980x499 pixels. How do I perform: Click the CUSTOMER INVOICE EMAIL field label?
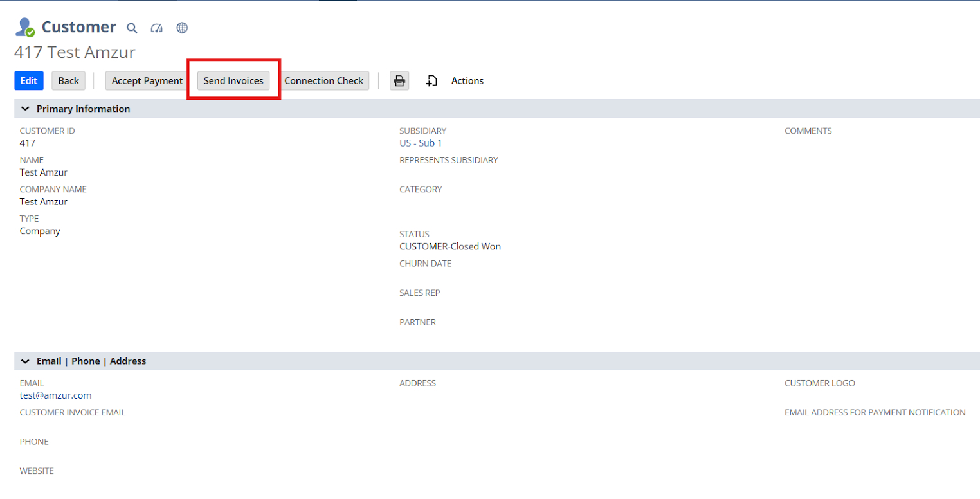[73, 412]
